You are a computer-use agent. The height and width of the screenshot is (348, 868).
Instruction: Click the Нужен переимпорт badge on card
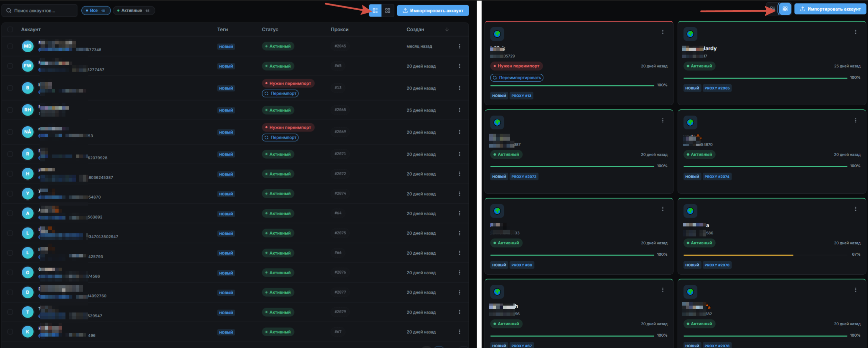tap(516, 66)
